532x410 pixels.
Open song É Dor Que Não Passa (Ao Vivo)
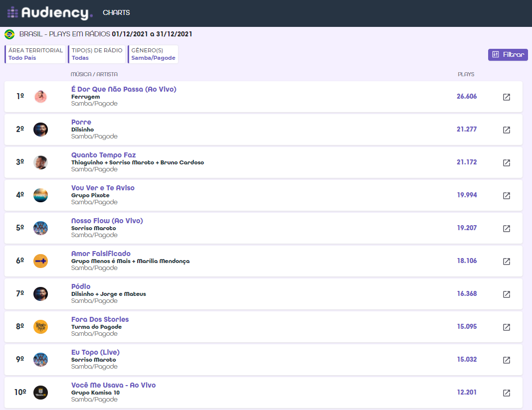(x=124, y=89)
